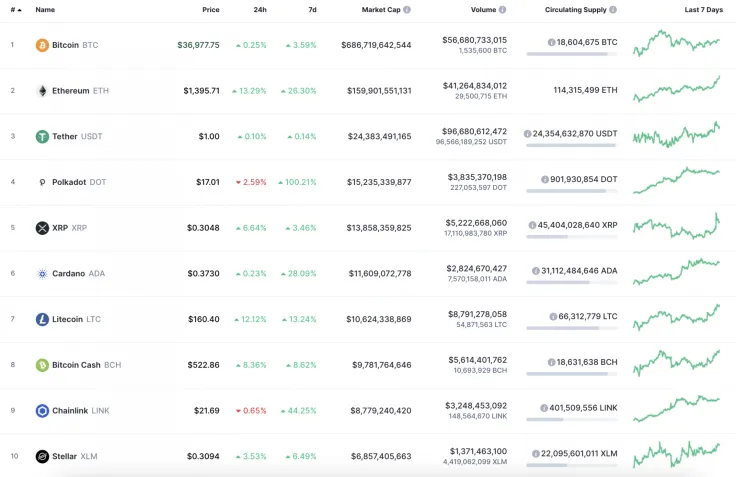
Task: Open Bitcoin last 7 days sparkline chart
Action: (676, 43)
